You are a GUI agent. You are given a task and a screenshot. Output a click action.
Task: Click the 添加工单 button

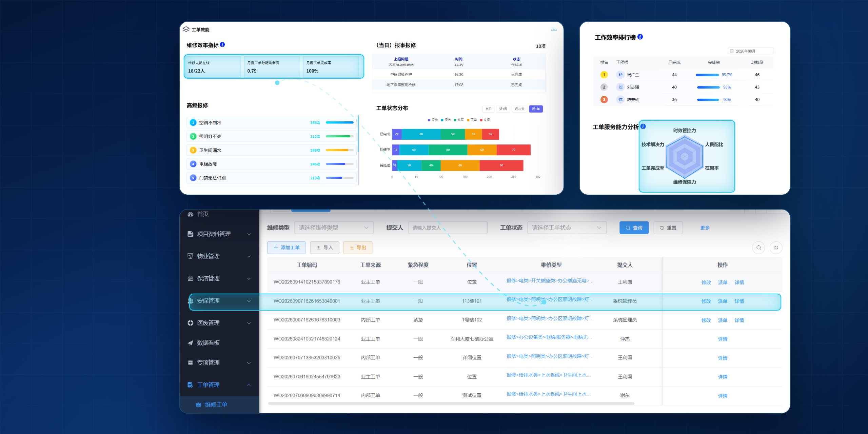[x=287, y=248]
